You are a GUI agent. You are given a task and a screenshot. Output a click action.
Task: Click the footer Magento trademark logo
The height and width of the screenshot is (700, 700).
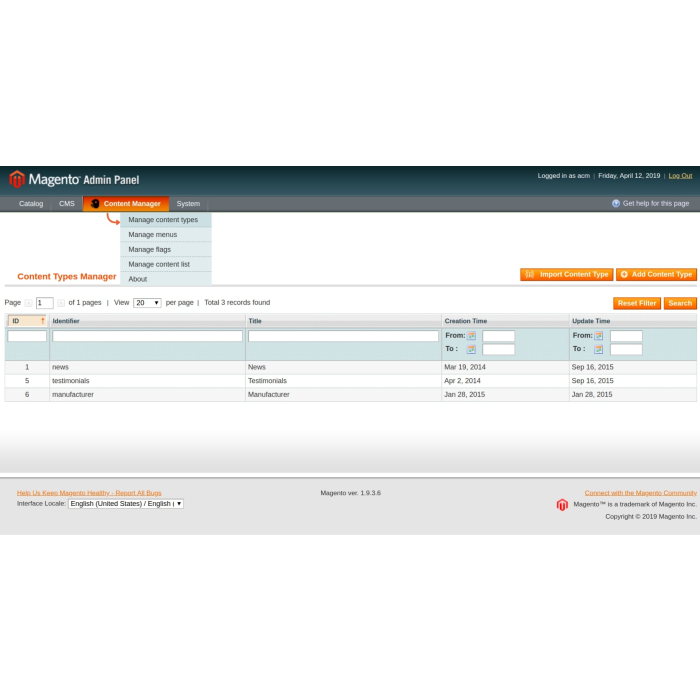click(562, 505)
